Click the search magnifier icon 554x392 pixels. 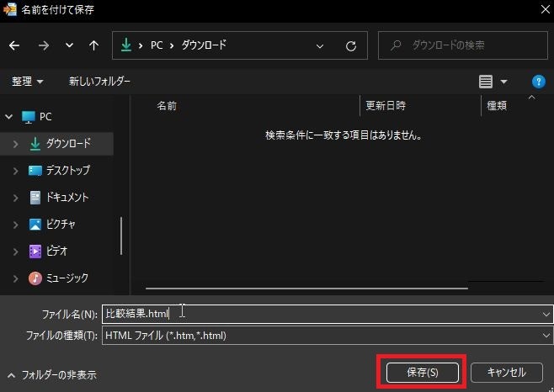pos(396,45)
